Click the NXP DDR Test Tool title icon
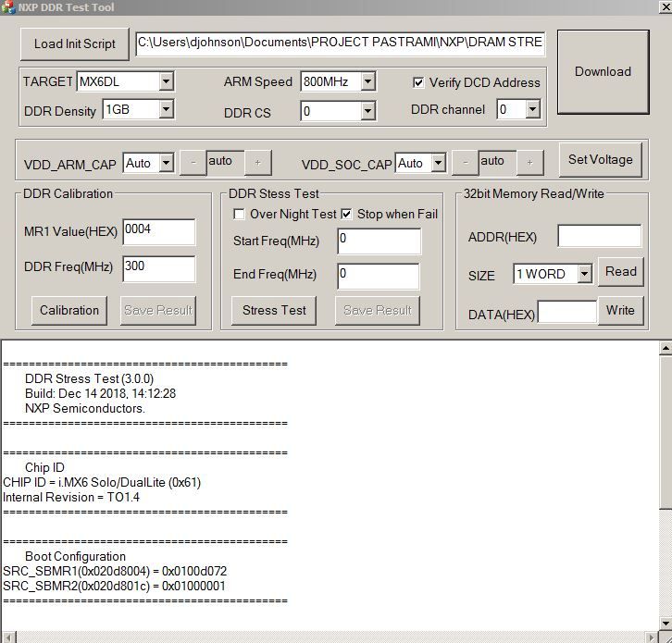This screenshot has height=643, width=672. [x=7, y=7]
